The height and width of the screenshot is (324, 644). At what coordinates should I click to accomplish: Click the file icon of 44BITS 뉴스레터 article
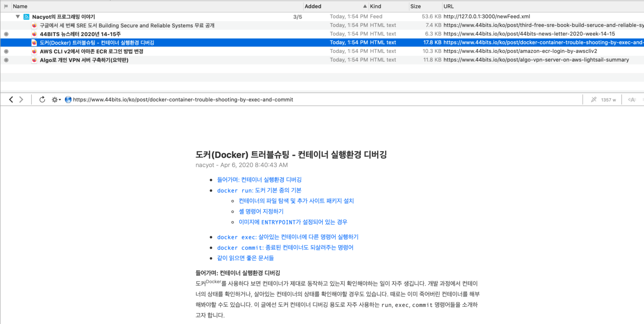tap(34, 34)
